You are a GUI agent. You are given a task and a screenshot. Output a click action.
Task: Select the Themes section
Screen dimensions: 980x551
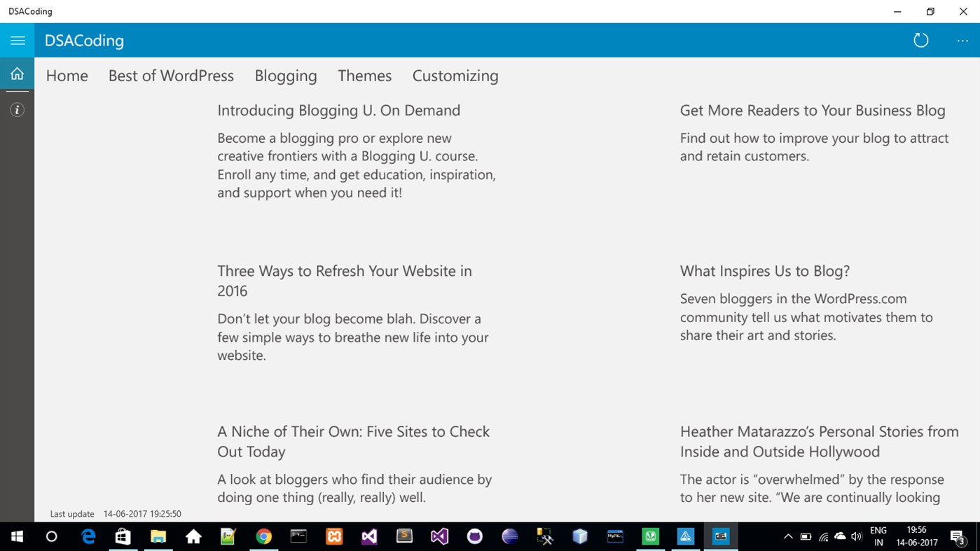(x=364, y=75)
